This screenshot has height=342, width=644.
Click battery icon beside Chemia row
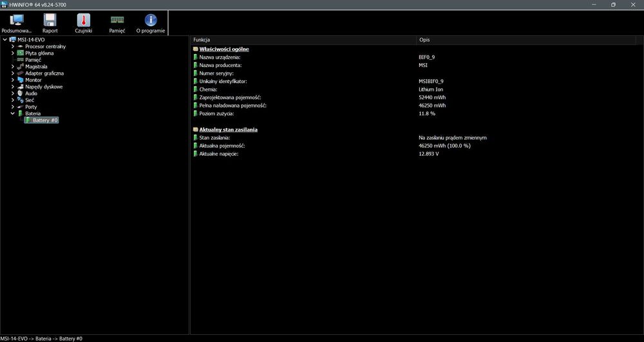pos(196,89)
